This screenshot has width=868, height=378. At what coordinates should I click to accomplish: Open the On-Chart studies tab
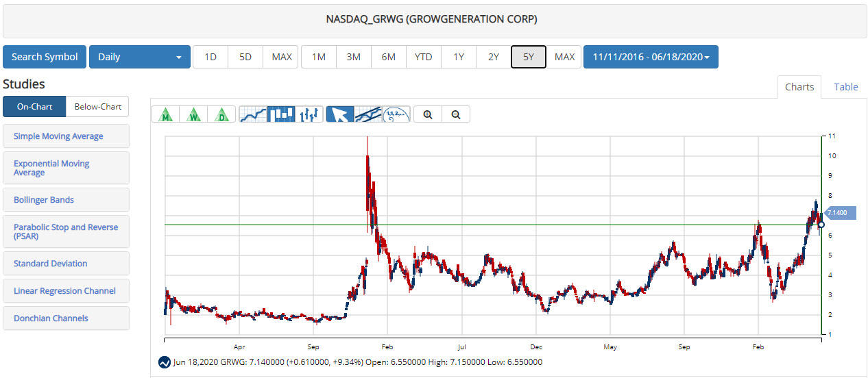[34, 106]
